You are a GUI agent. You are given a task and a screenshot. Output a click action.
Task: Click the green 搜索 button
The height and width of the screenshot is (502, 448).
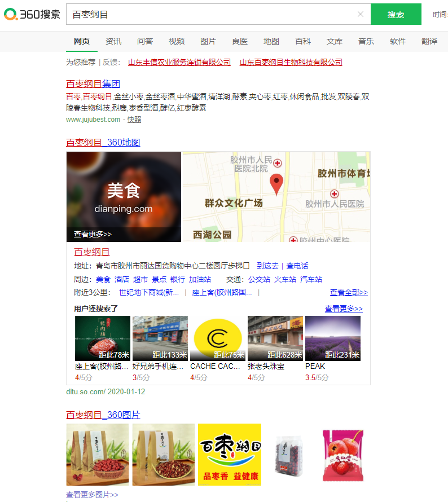coord(396,14)
